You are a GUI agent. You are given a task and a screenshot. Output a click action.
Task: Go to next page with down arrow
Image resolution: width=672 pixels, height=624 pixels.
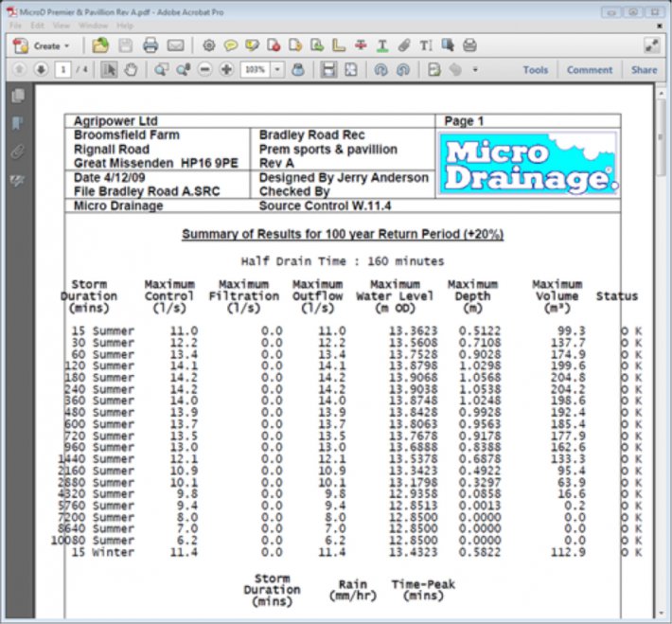click(41, 69)
